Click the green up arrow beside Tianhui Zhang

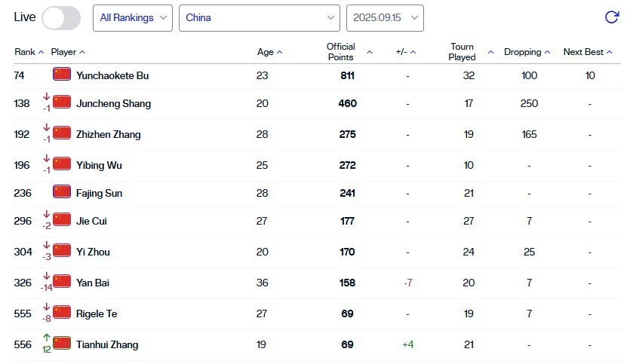47,338
